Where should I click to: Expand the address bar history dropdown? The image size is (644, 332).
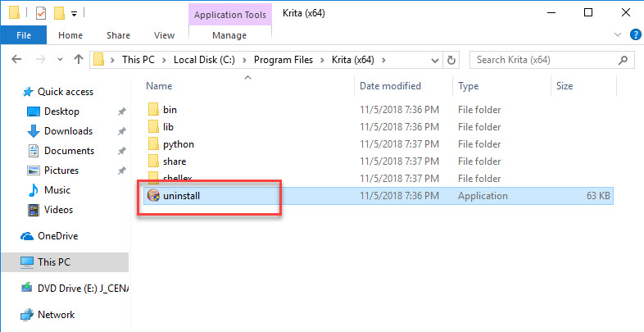(435, 61)
